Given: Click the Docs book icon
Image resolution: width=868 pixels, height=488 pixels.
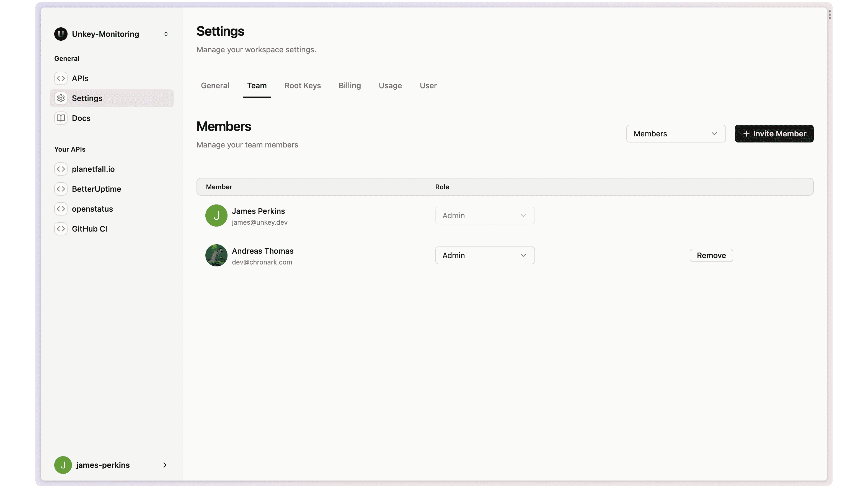Looking at the screenshot, I should (61, 118).
